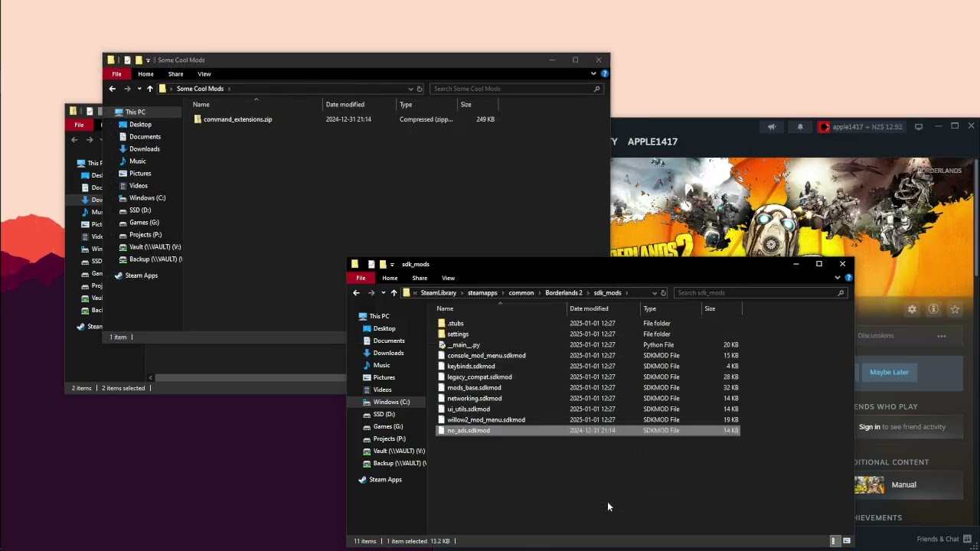Select networking.sdkmod file
Image resolution: width=980 pixels, height=551 pixels.
[x=475, y=398]
